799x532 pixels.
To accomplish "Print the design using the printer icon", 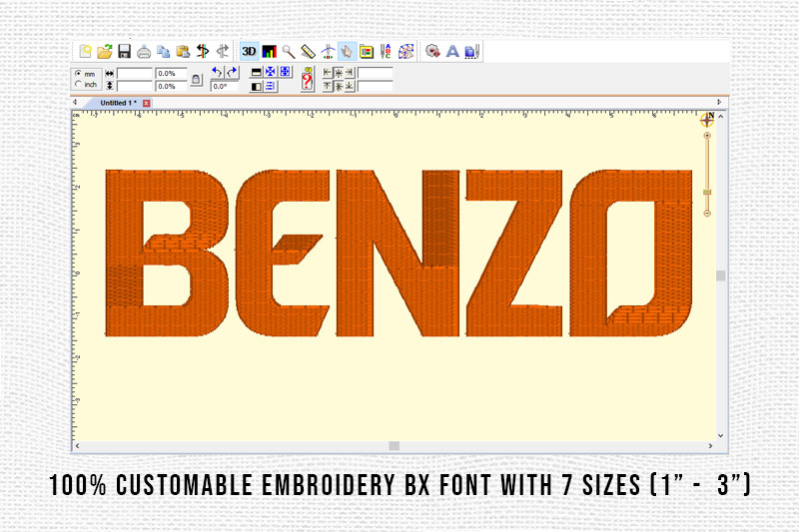I will (144, 52).
